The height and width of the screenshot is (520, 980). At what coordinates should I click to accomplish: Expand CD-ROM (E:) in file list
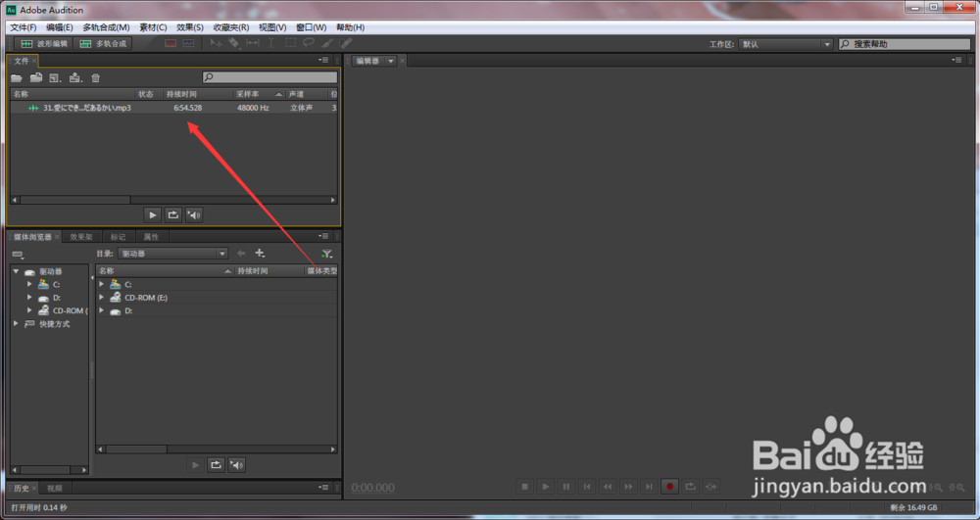point(101,297)
